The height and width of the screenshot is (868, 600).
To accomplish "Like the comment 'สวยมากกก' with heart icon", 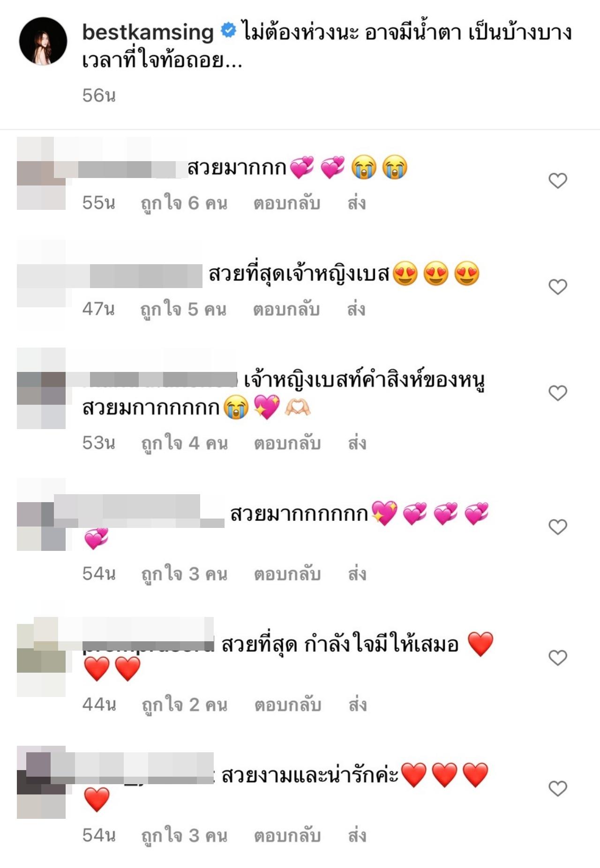I will tap(558, 180).
